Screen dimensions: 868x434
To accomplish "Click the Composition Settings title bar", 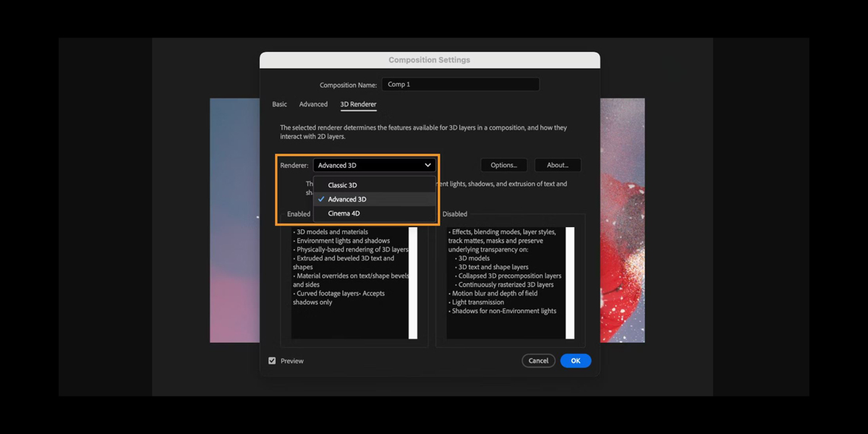I will pos(430,60).
